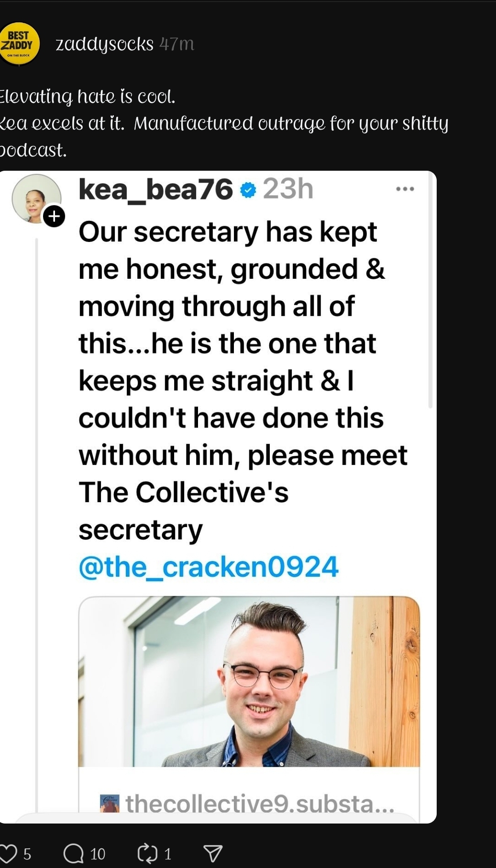Open the kea_bea76 username profile
The height and width of the screenshot is (868, 496).
coord(155,189)
